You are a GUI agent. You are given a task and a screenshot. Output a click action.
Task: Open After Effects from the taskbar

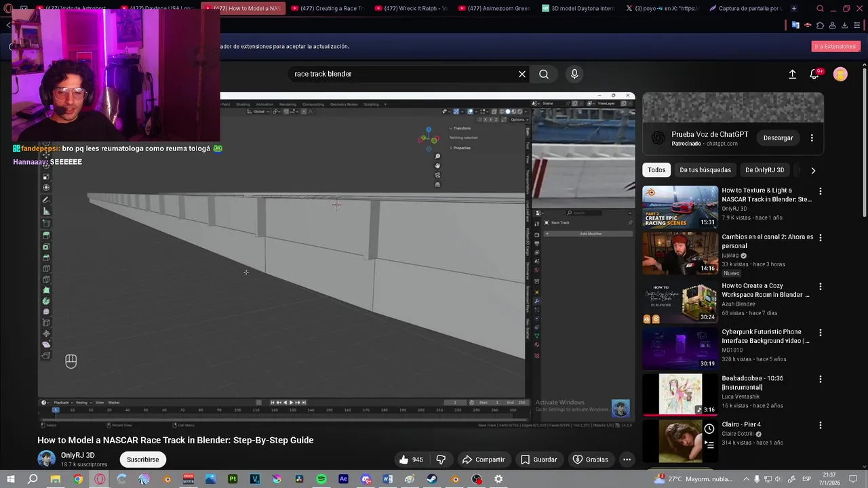[343, 479]
